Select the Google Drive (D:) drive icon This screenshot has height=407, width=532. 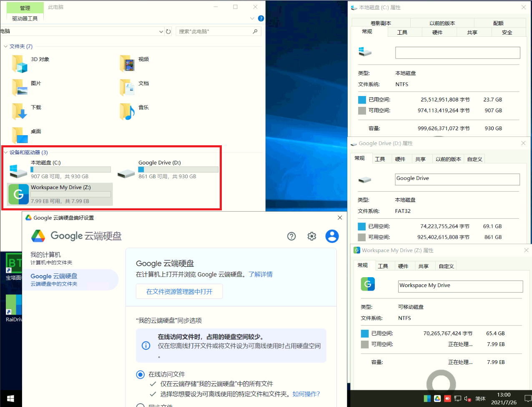(126, 173)
